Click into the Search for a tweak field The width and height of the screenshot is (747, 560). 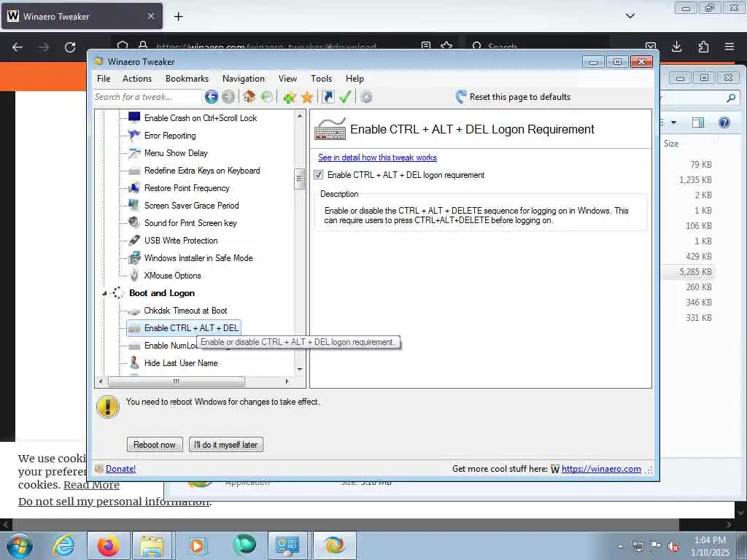pos(147,97)
